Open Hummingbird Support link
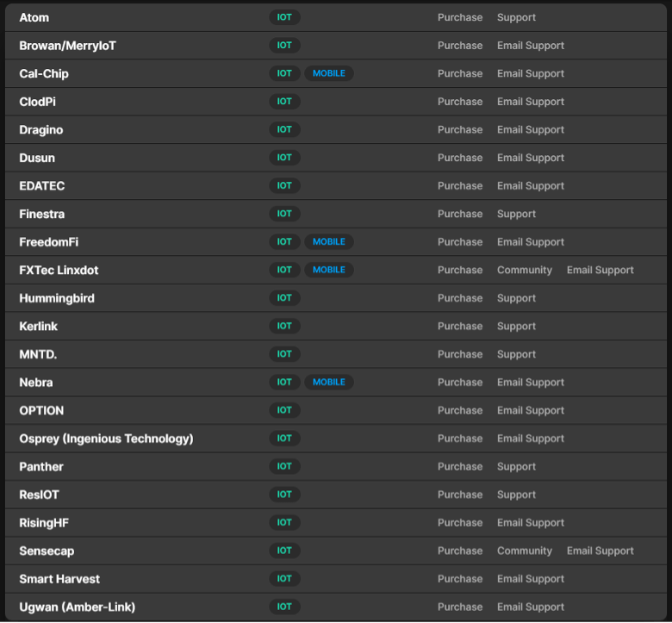Screen dimensions: 672x623 point(516,298)
